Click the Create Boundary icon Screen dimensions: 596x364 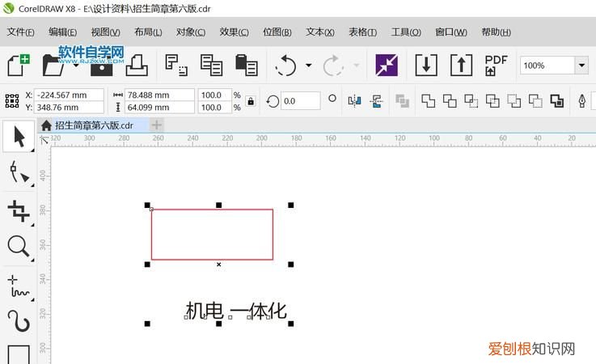557,101
